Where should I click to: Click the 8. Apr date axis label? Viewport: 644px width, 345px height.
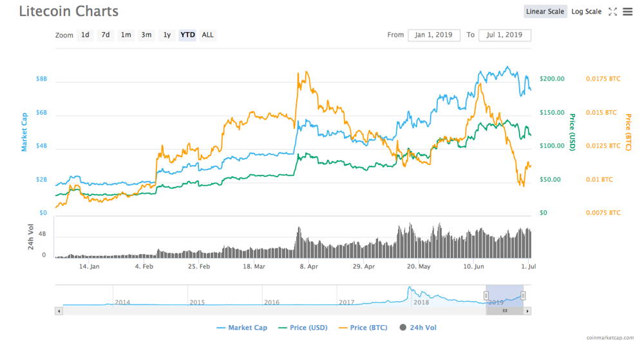309,266
